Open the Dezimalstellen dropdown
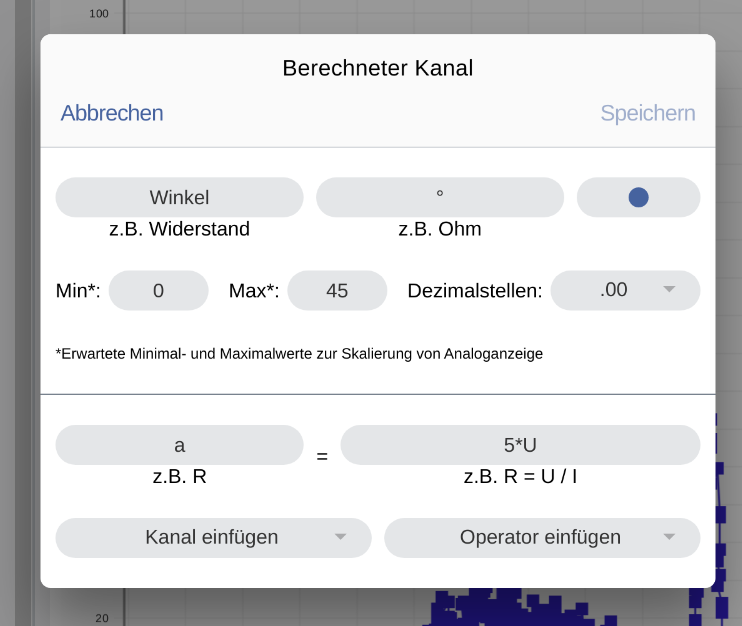This screenshot has width=742, height=626. [x=625, y=290]
